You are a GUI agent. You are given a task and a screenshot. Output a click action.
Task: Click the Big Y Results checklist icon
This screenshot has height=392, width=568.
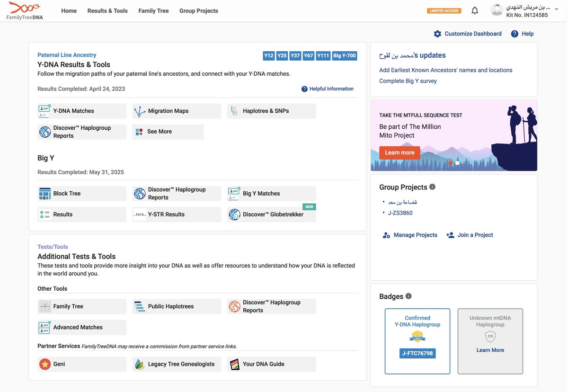45,214
